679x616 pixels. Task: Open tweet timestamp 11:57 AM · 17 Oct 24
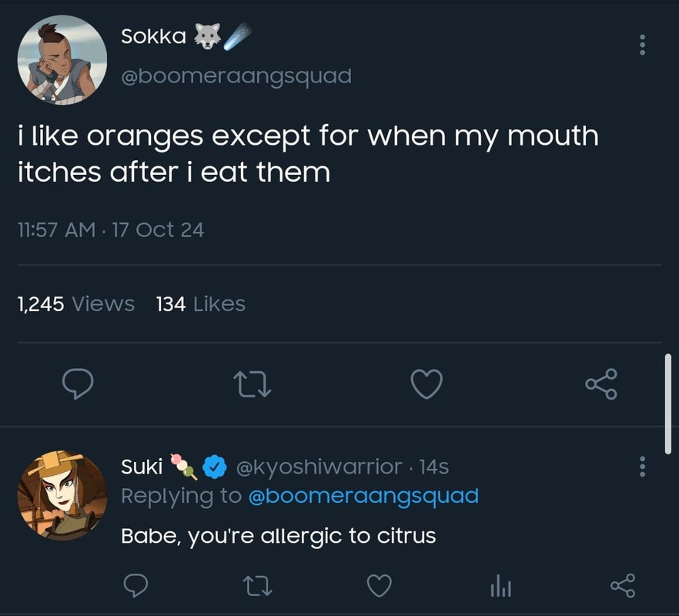point(110,229)
